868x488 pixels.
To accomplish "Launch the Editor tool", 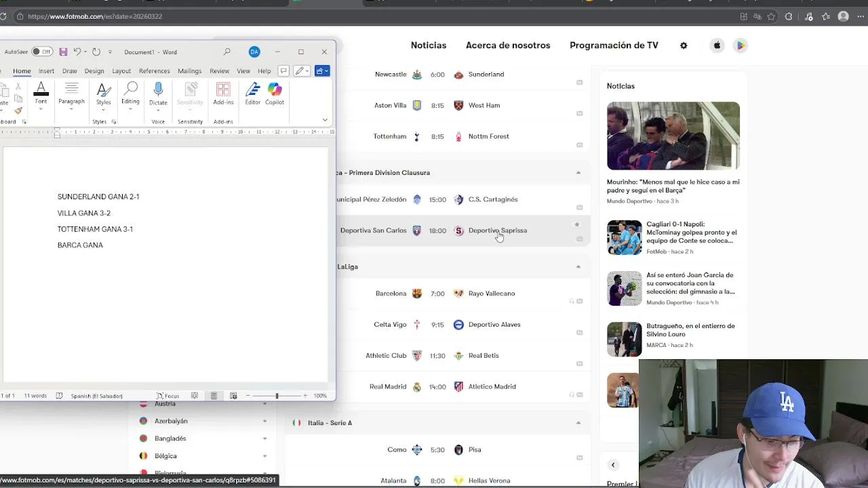I will click(x=253, y=95).
